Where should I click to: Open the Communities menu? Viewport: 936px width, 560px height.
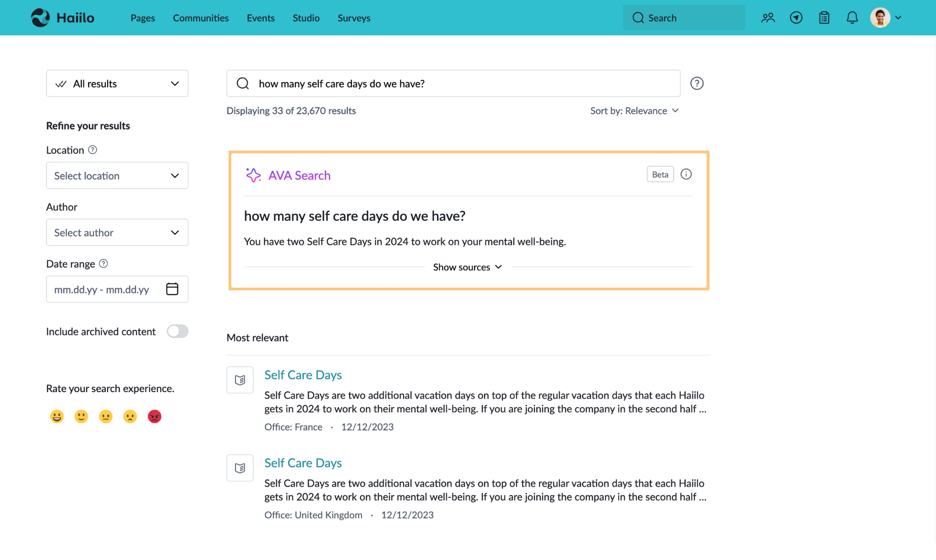tap(200, 18)
